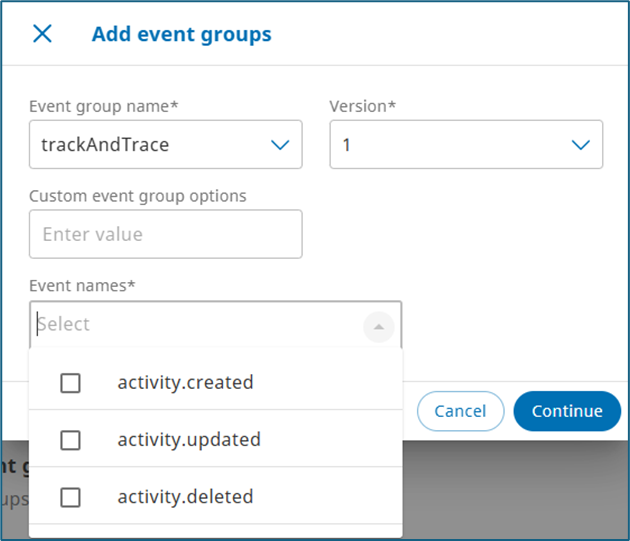
Task: Click the Custom event group options field
Action: click(x=165, y=234)
